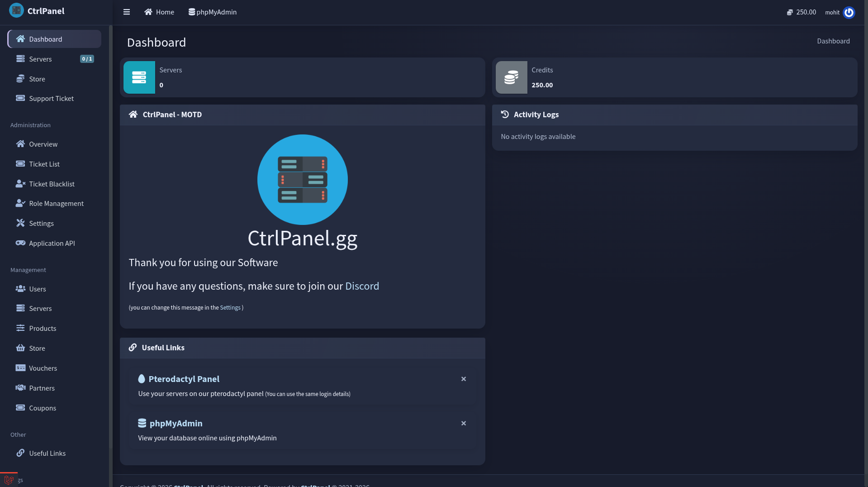Viewport: 868px width, 487px height.
Task: Open Users management
Action: 54,289
